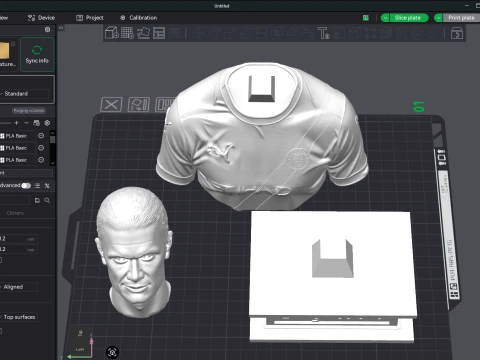Click the icon right of the list icon
The width and height of the screenshot is (480, 360).
coord(47,186)
